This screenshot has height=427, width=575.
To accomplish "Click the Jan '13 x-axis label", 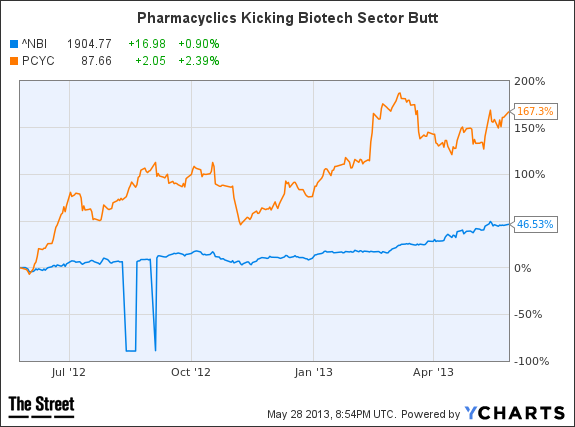I will 314,372.
